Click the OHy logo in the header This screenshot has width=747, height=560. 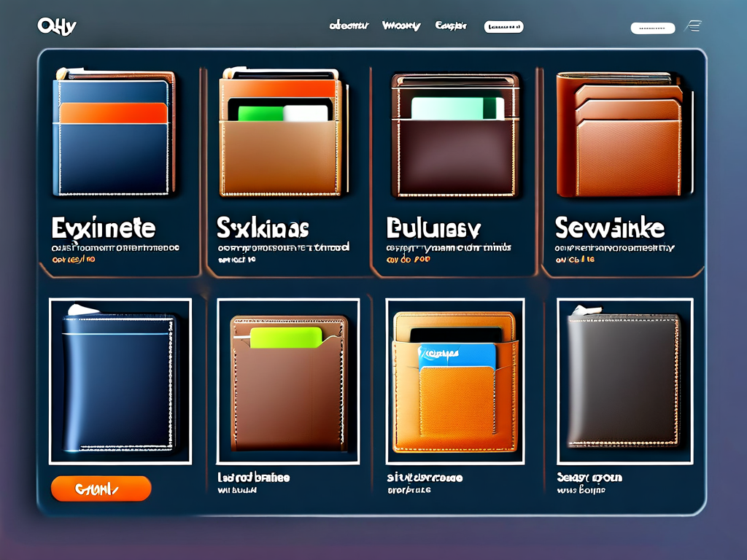(x=57, y=26)
